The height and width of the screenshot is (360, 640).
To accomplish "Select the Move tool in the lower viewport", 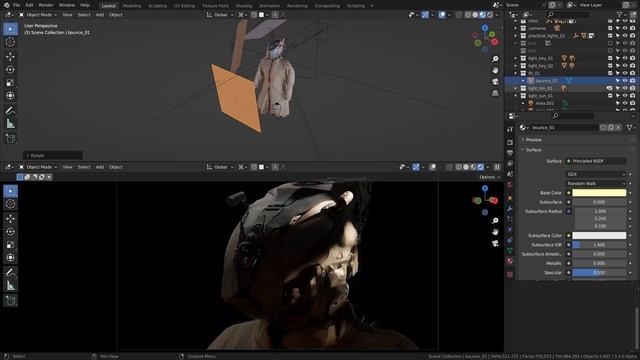I will (10, 219).
